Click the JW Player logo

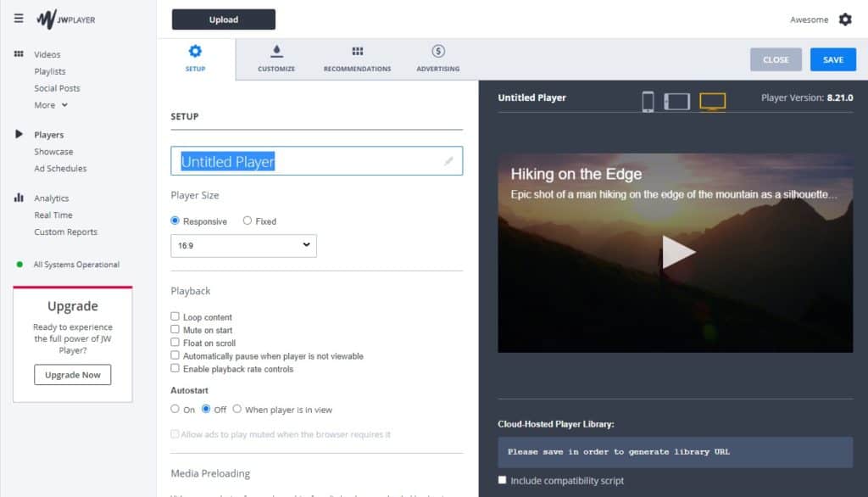pyautogui.click(x=66, y=20)
